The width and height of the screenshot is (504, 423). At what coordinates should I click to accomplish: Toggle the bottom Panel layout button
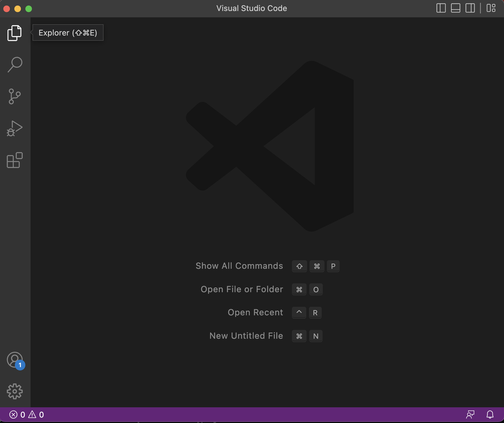[x=456, y=8]
